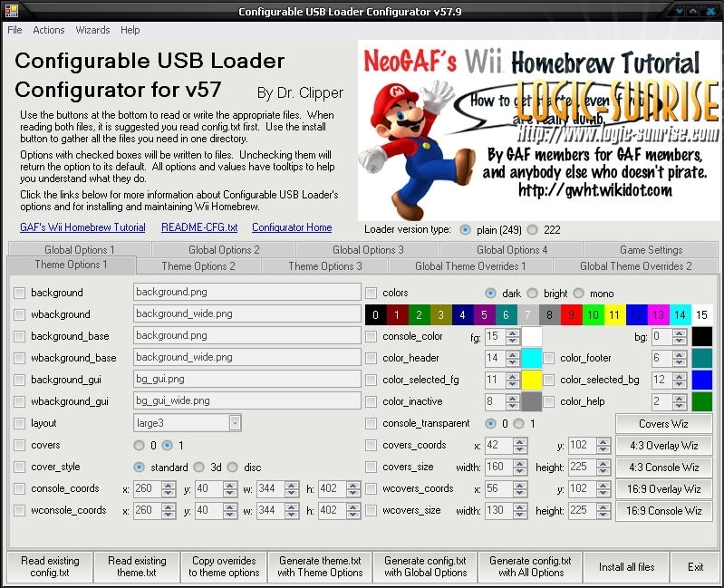Click the cyan color_header preview swatch

(532, 358)
